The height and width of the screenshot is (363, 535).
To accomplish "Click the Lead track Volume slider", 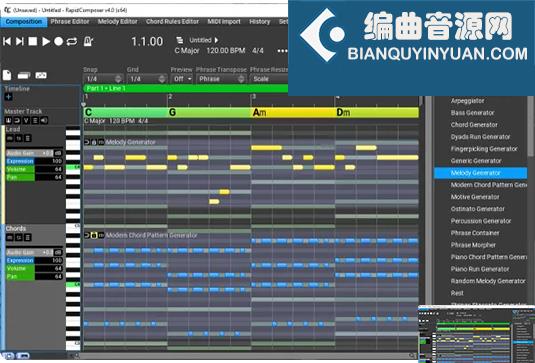I will click(x=34, y=169).
